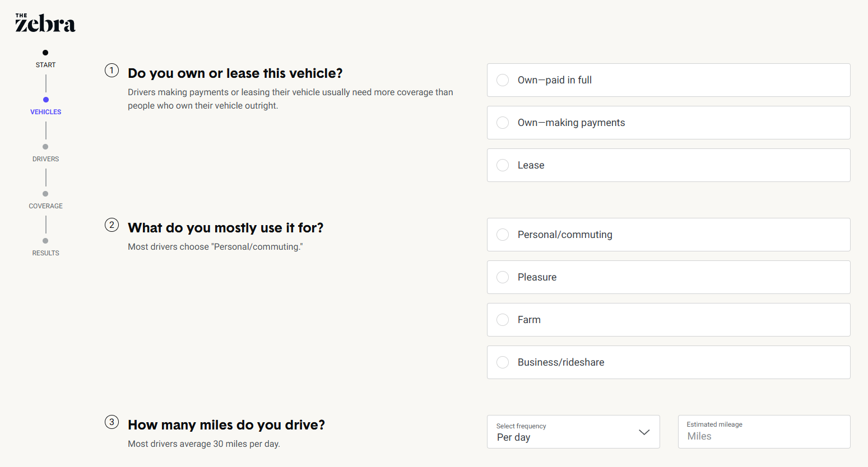The height and width of the screenshot is (467, 868).
Task: Click the VEHICLES step dot
Action: [x=46, y=100]
